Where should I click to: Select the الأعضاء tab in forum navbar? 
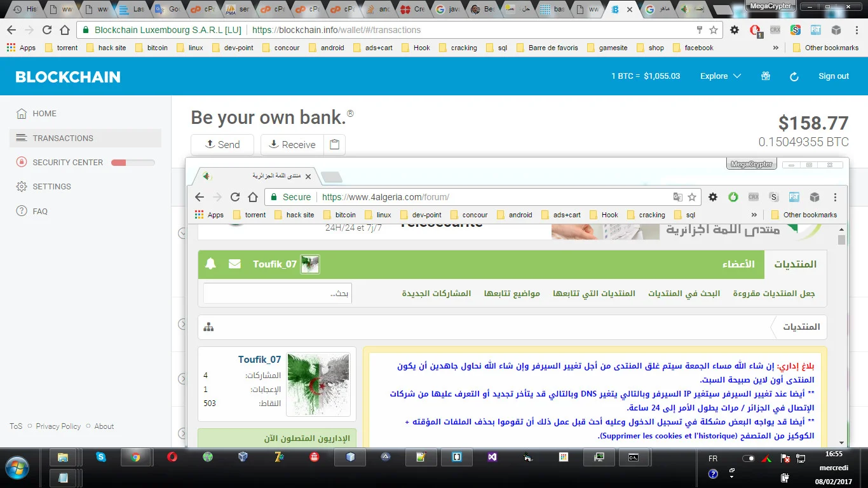pyautogui.click(x=738, y=264)
